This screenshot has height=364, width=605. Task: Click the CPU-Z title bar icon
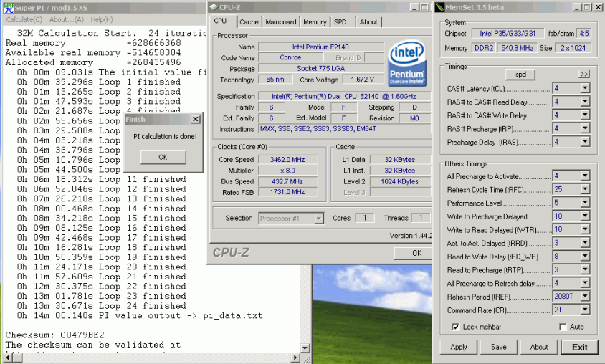tap(214, 7)
